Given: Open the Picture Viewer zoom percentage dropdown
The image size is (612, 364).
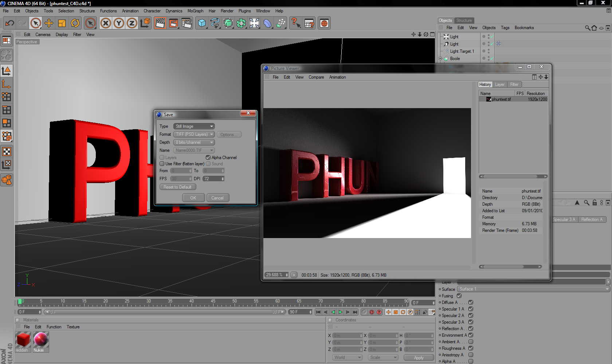Looking at the screenshot, I should (x=276, y=275).
